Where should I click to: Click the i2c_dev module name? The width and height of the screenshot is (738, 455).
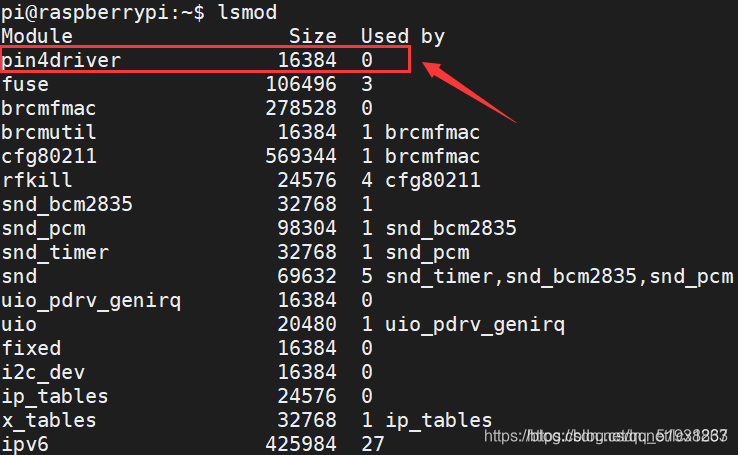pos(43,372)
